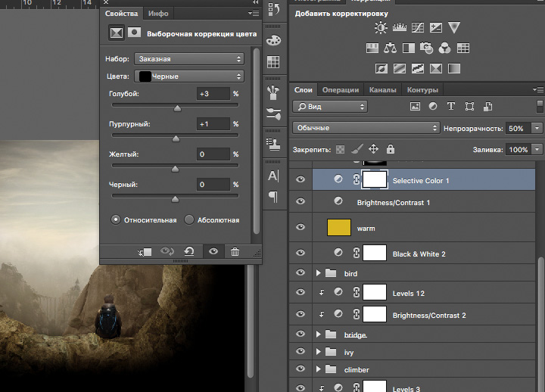Open the Цвета colors dropdown
This screenshot has width=545, height=392.
click(x=189, y=76)
